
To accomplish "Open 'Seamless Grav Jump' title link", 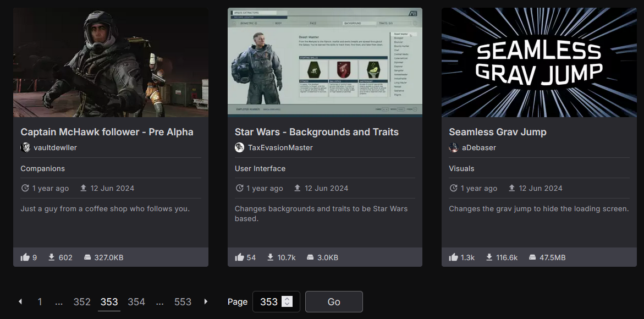I will pyautogui.click(x=498, y=132).
